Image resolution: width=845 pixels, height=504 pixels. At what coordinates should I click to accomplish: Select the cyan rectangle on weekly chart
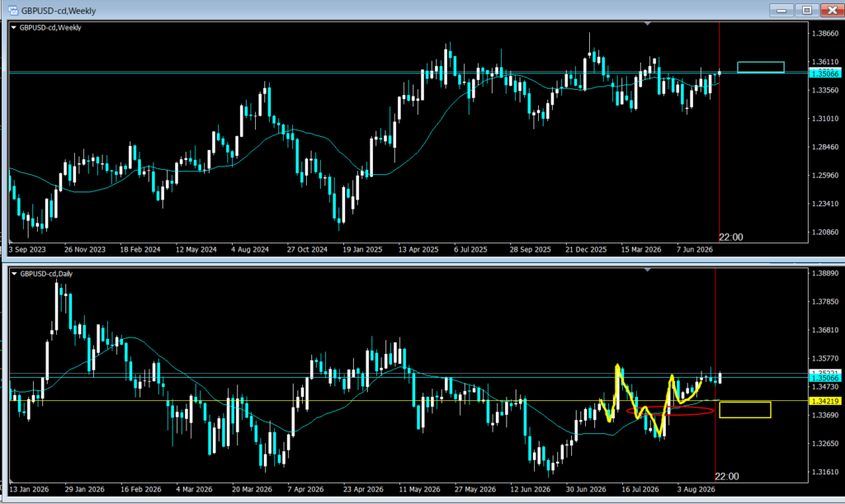point(760,68)
